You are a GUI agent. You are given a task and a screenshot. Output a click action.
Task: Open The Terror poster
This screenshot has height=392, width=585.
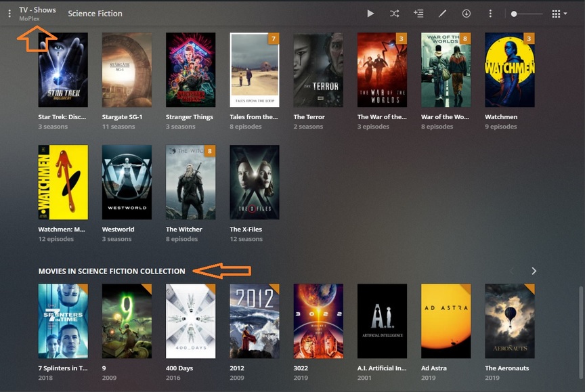click(318, 70)
